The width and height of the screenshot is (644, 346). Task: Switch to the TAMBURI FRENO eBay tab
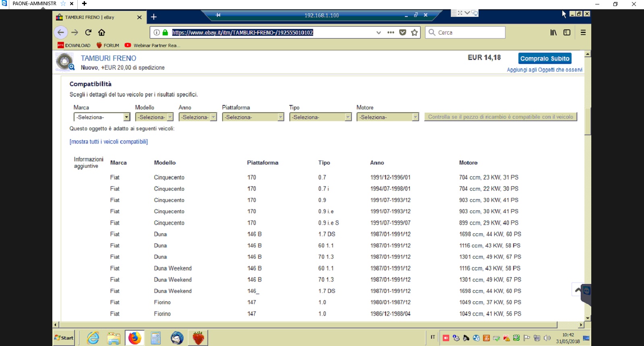pyautogui.click(x=99, y=17)
